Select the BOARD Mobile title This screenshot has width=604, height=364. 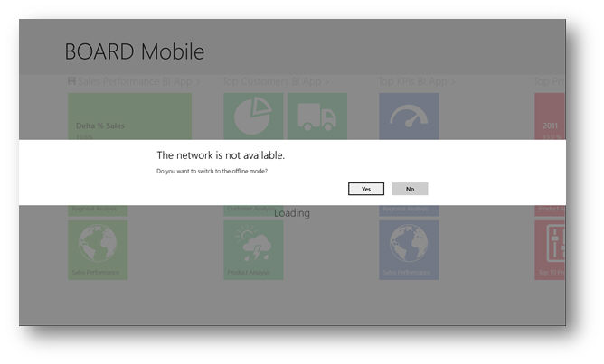click(135, 51)
